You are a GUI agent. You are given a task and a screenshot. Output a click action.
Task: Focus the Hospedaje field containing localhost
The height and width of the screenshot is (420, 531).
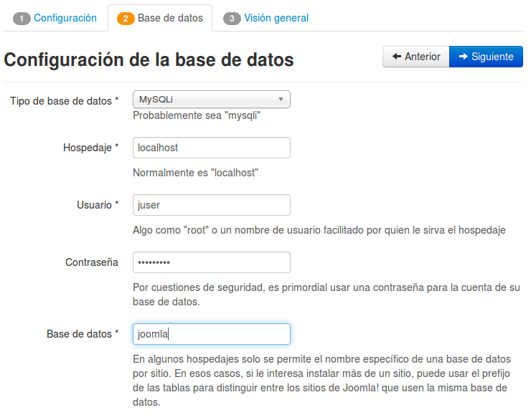[x=212, y=148]
